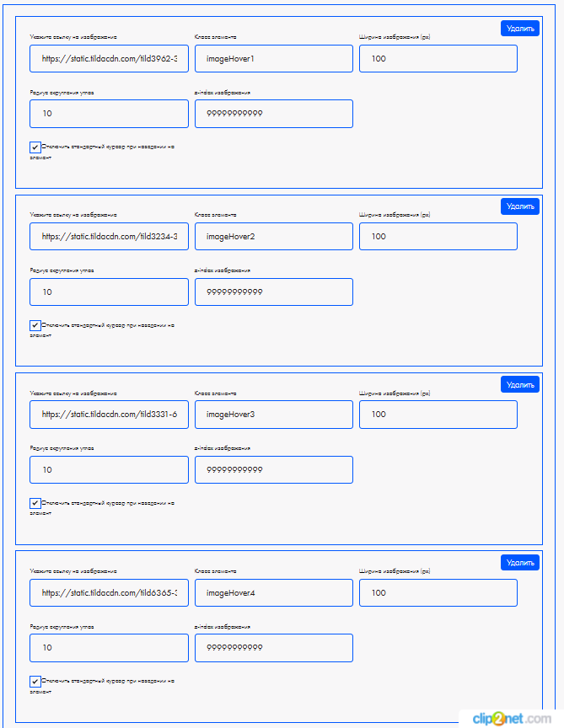Toggle the cursor checkbox in imageHover4 block

pyautogui.click(x=35, y=681)
